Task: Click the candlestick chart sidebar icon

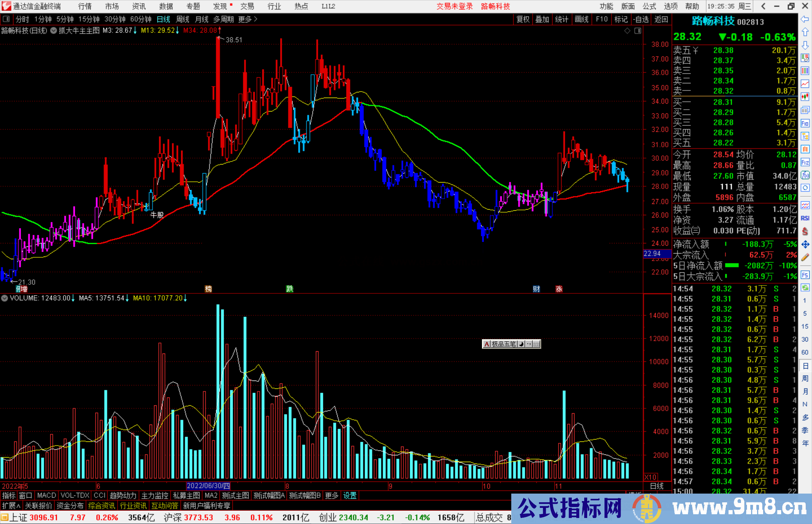Action: click(x=805, y=97)
